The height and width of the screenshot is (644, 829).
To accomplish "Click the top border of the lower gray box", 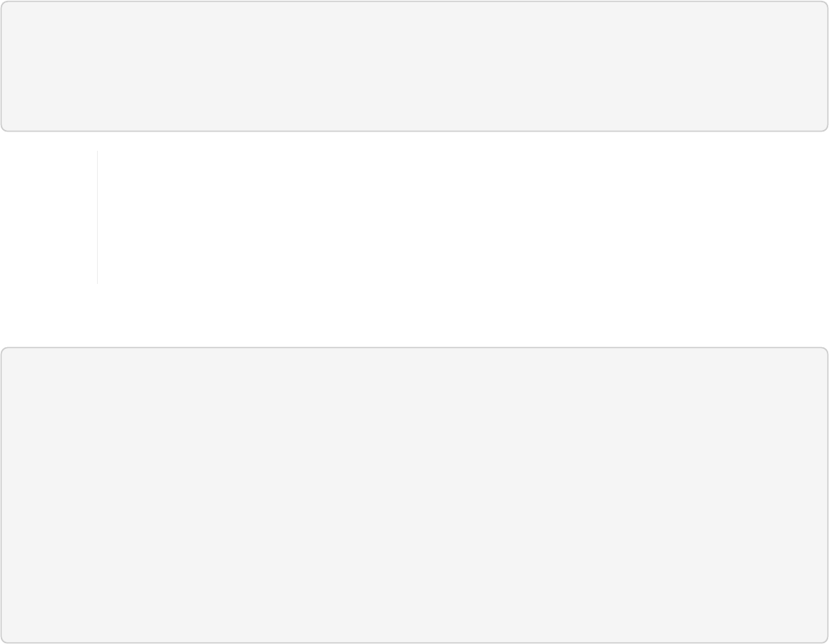I will click(414, 348).
